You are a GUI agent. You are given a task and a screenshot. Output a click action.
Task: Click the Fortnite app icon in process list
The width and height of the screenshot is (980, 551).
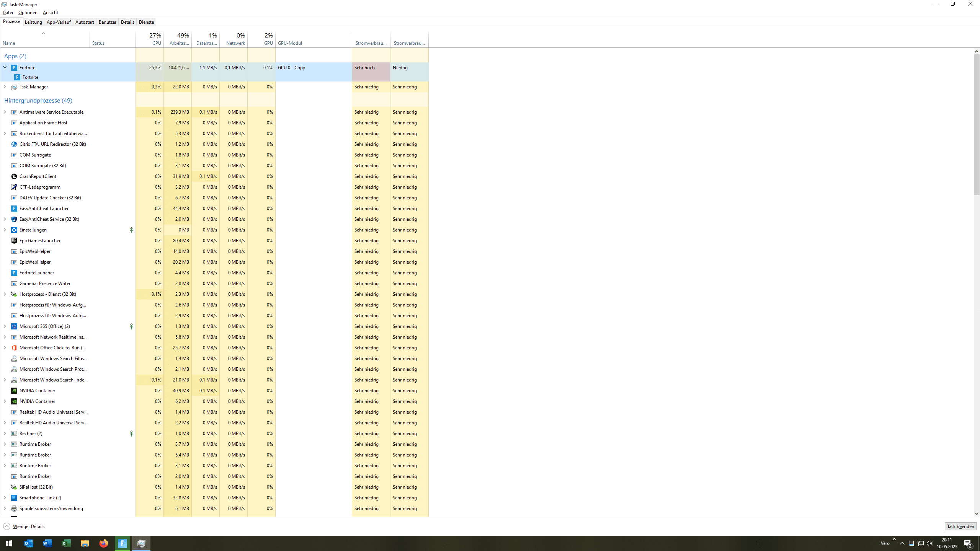[14, 68]
